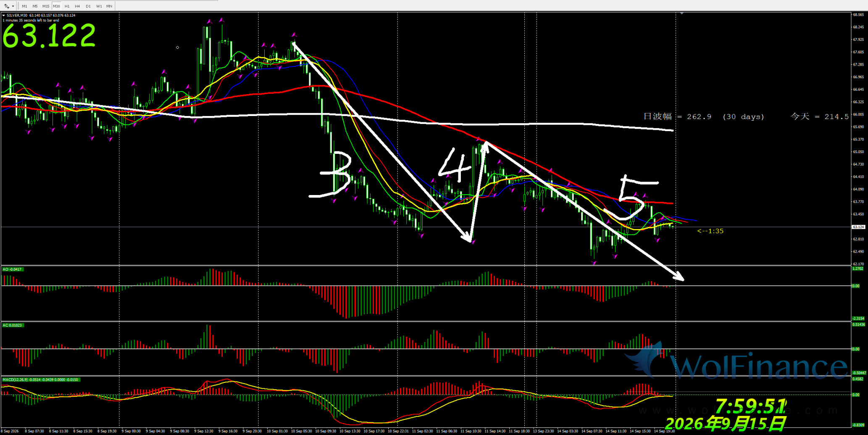
Task: Select the MACD(12,26,9) indicator label
Action: coord(41,380)
